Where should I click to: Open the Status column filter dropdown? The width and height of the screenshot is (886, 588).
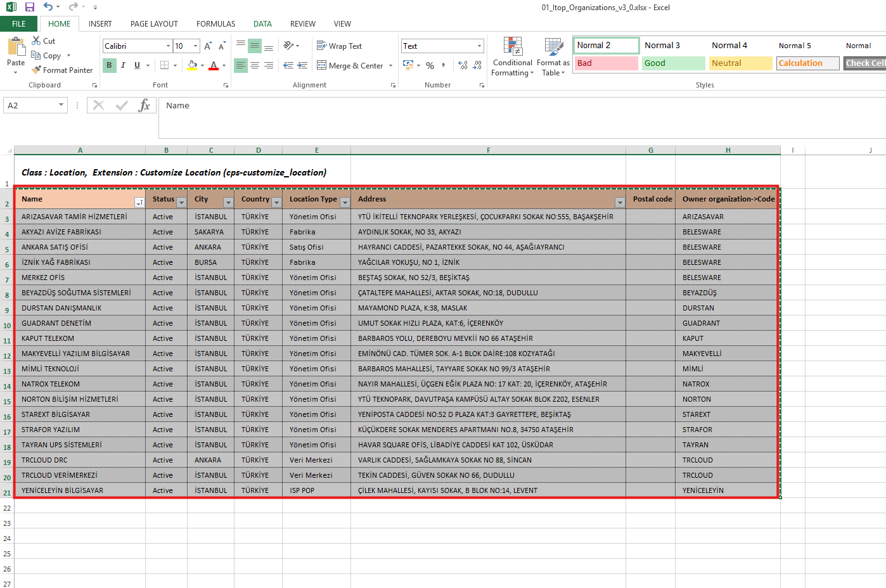[x=181, y=202]
